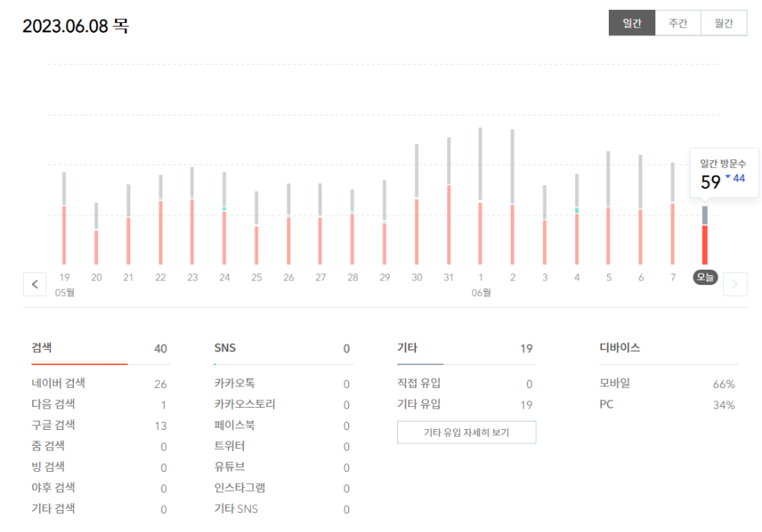Click the 빙 검색 row
762x532 pixels.
coord(101,467)
